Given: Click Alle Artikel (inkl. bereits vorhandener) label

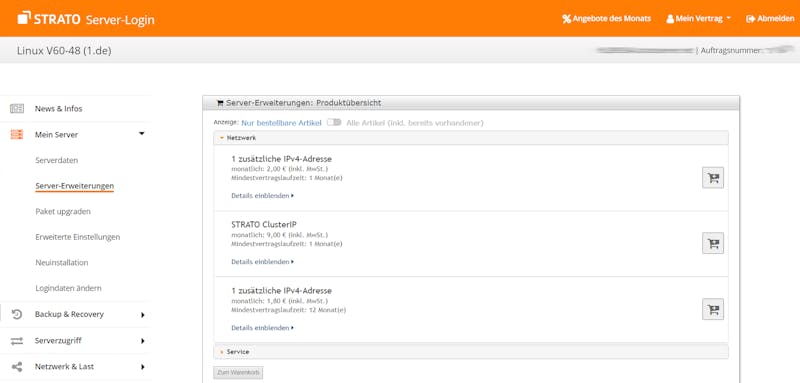Looking at the screenshot, I should (415, 123).
